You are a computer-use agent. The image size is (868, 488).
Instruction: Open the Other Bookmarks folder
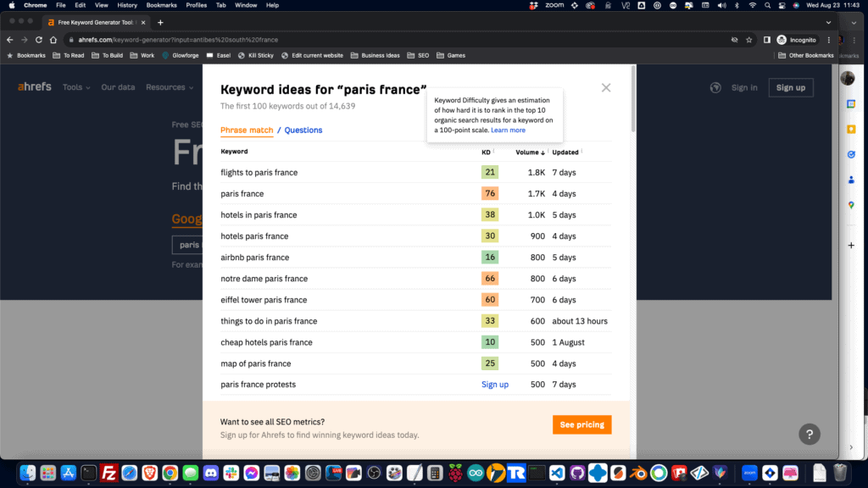click(x=806, y=55)
